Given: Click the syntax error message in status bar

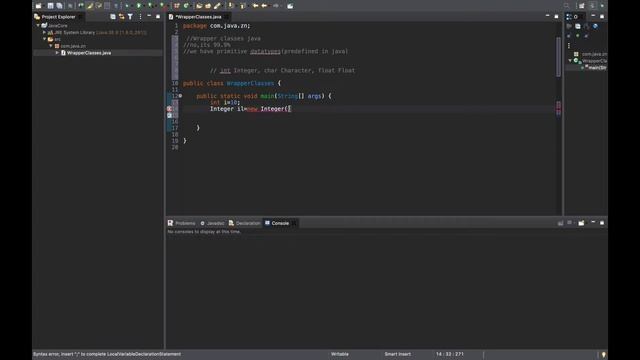Looking at the screenshot, I should pyautogui.click(x=107, y=354).
